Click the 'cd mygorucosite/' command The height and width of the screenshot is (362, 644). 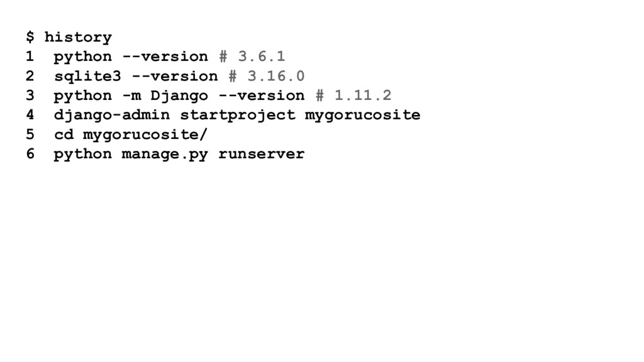click(x=131, y=134)
